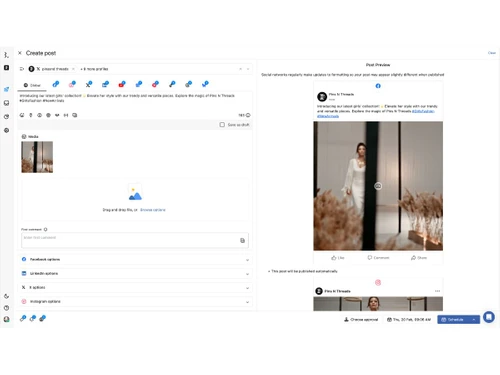Screen dimensions: 500x375
Task: Click the Clear link at top right
Action: 492,53
